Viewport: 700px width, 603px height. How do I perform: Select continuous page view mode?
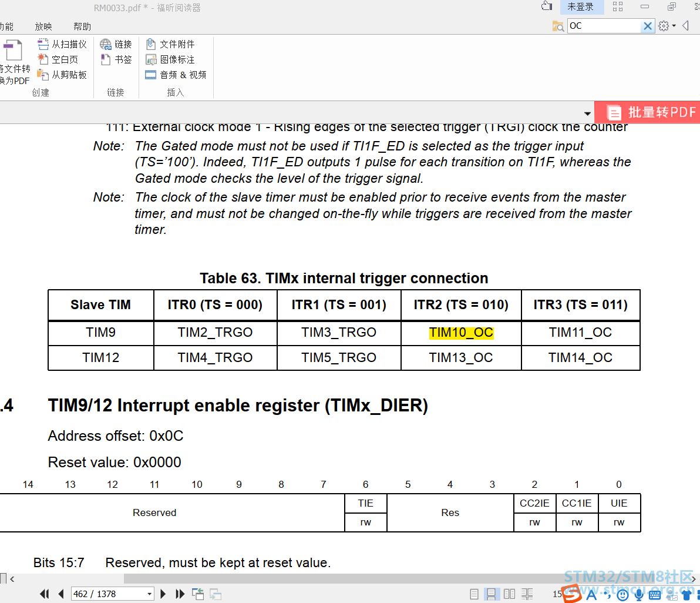491,594
